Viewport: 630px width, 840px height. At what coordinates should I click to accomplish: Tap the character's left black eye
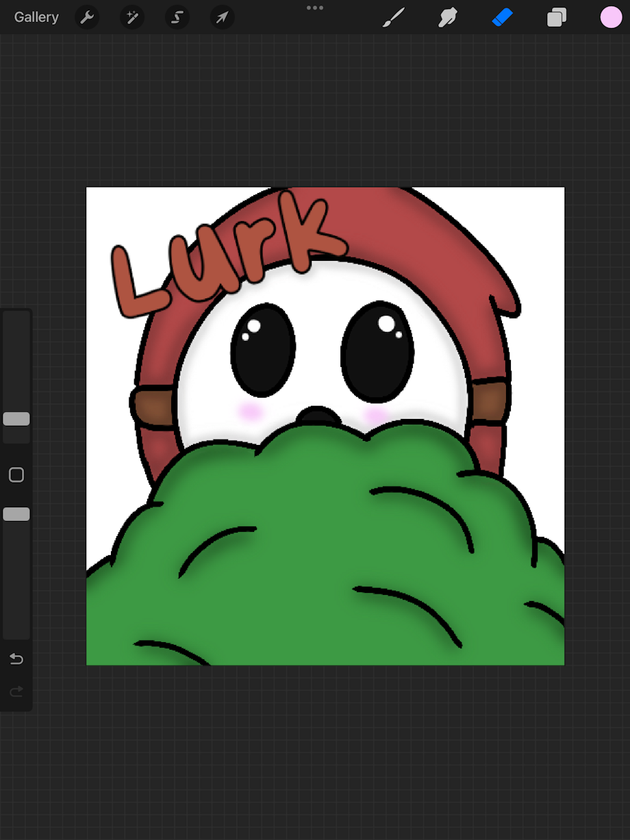264,350
